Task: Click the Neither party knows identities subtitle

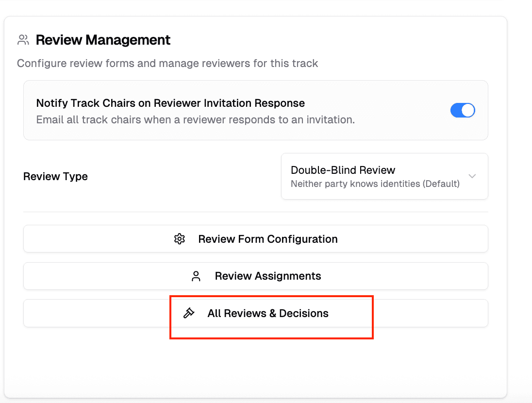Action: [x=375, y=184]
